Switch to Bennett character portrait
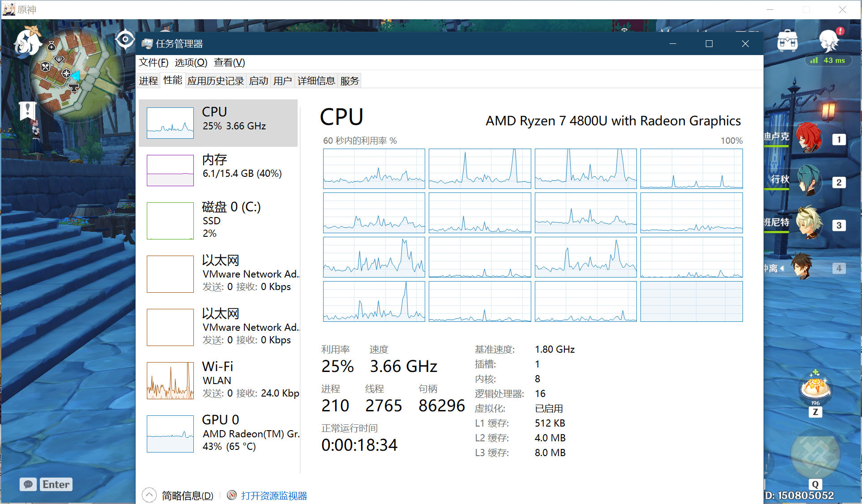Image resolution: width=862 pixels, height=504 pixels. click(x=809, y=223)
